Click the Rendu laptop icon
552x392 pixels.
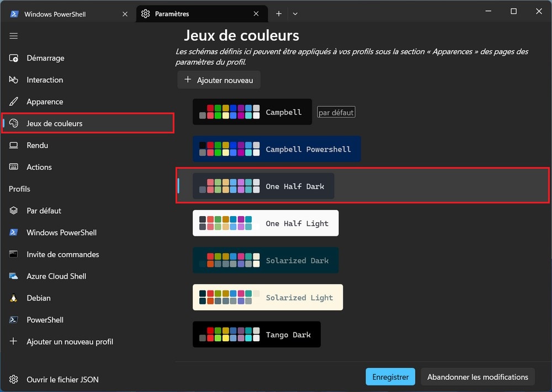(x=13, y=145)
